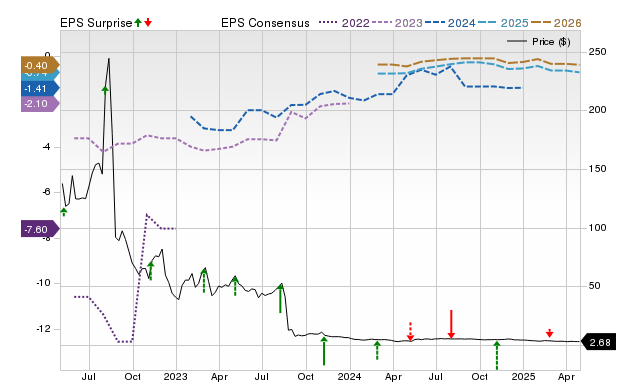Click the red down arrow beside EPS Surprise legend
640x382 pixels.
[x=148, y=23]
